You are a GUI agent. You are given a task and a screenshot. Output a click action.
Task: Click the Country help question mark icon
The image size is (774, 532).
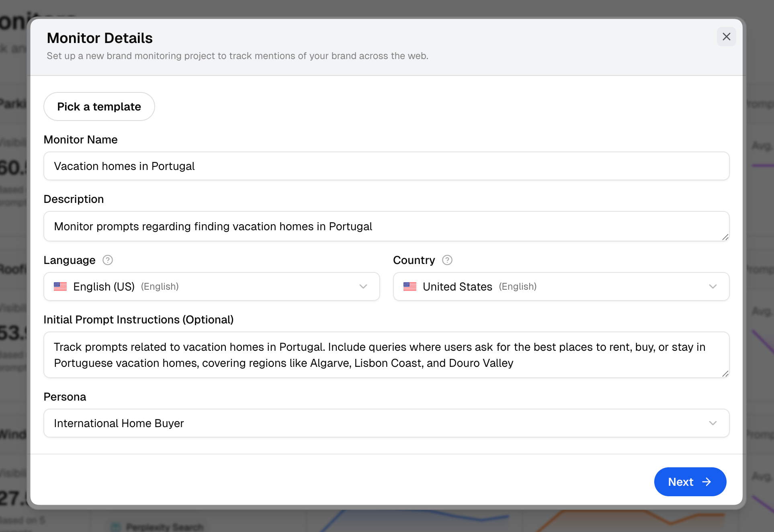tap(447, 260)
